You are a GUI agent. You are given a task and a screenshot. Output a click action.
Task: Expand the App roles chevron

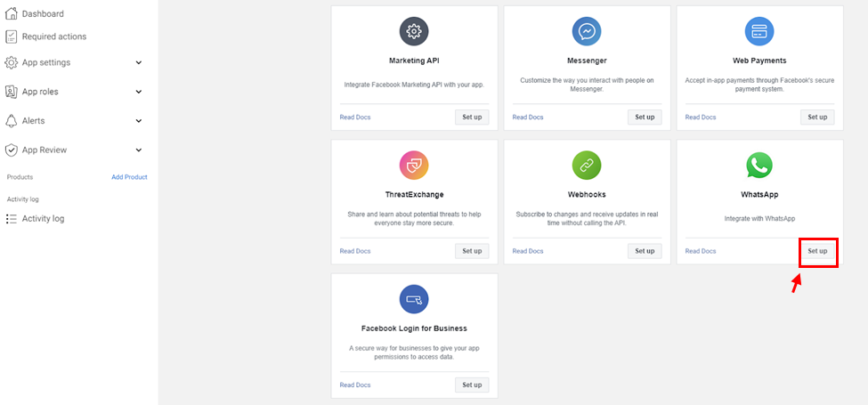pos(139,92)
